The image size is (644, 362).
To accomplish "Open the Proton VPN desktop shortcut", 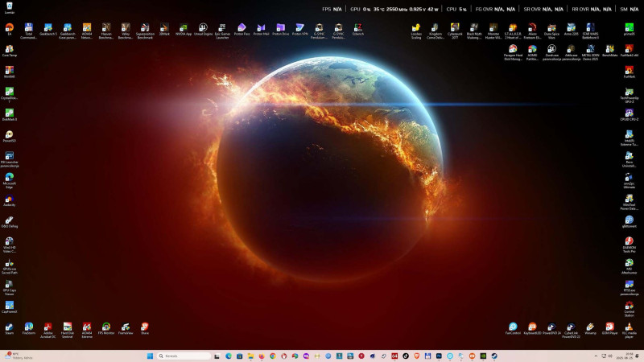I will coord(299,27).
